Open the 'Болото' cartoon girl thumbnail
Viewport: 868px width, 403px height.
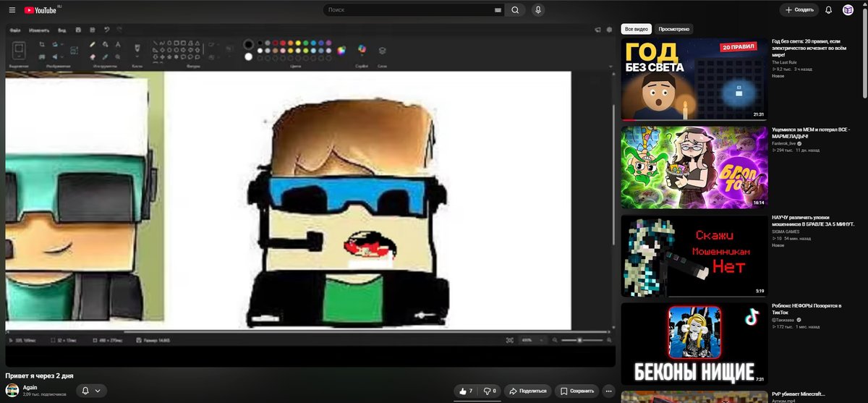click(694, 168)
